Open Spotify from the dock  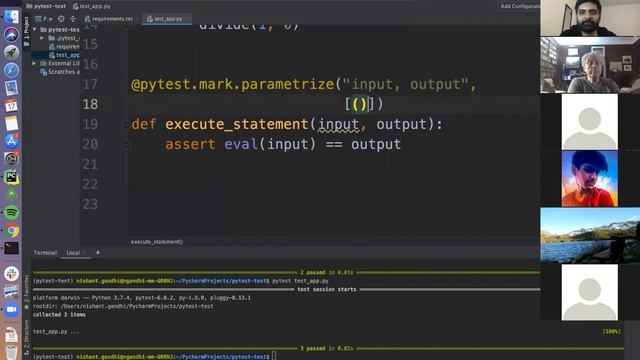pos(11,213)
